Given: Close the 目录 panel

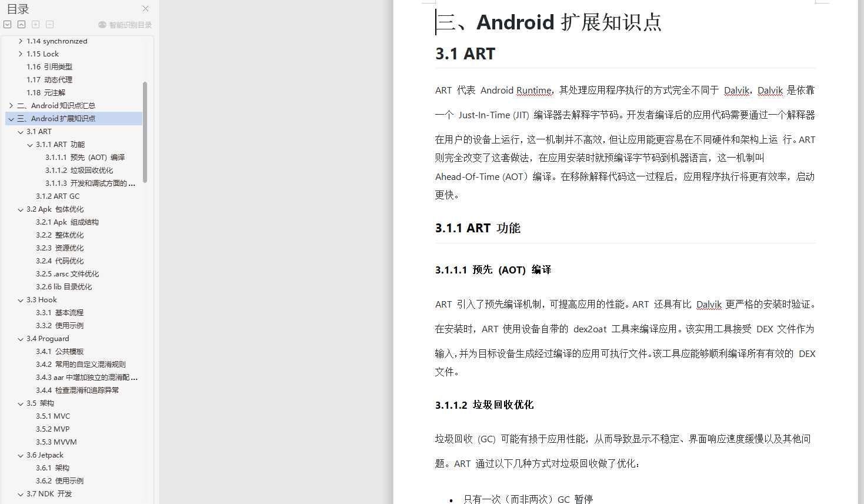Looking at the screenshot, I should tap(145, 9).
